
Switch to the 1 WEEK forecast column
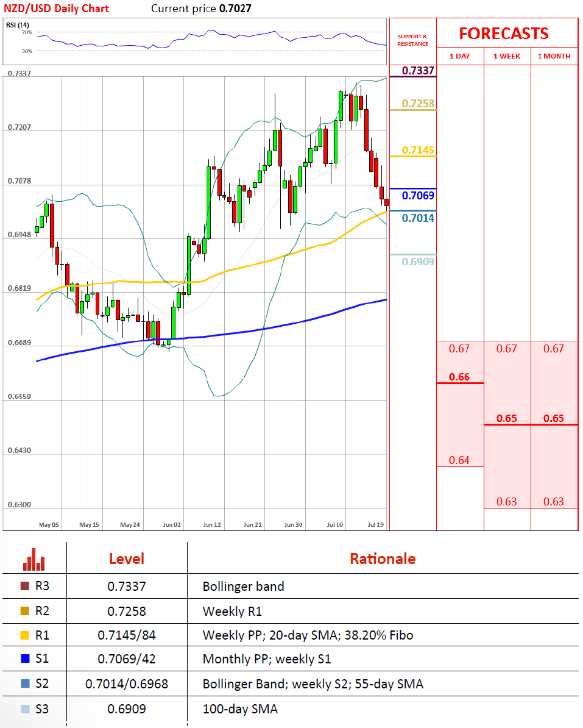(x=506, y=56)
